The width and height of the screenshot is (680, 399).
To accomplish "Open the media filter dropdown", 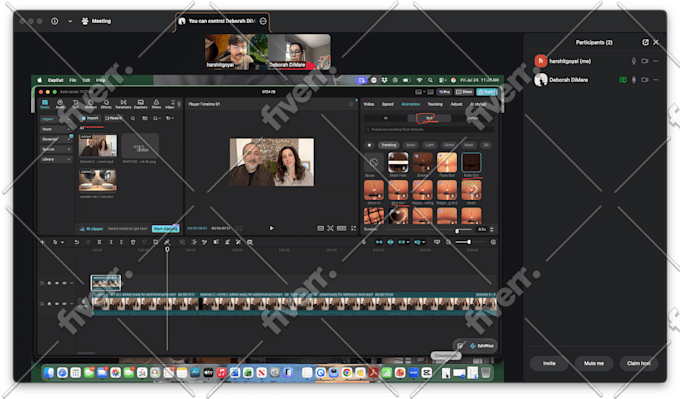I will pos(170,118).
